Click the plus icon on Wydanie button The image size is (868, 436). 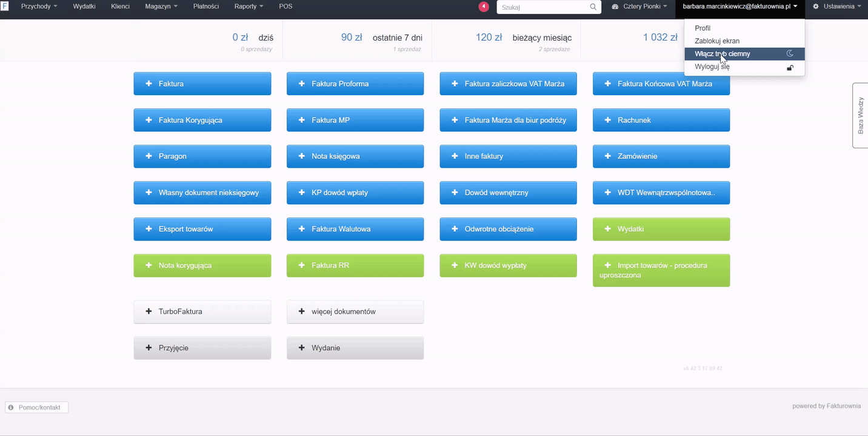302,348
